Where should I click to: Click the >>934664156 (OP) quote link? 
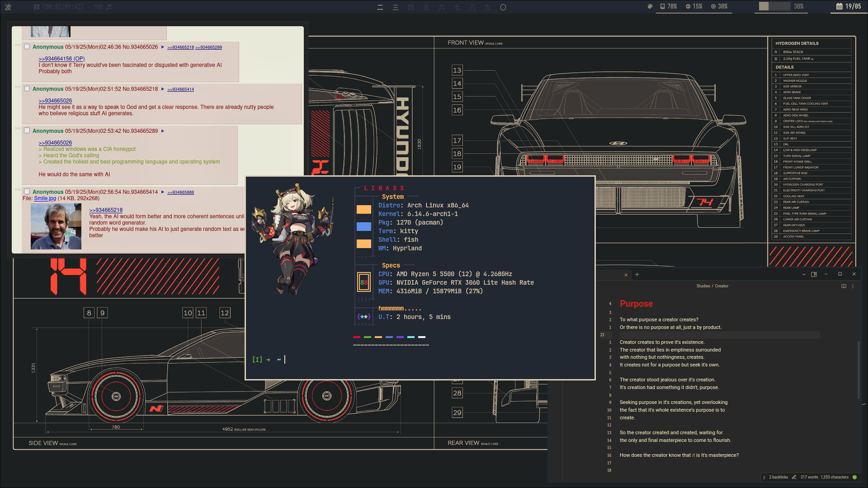point(61,59)
